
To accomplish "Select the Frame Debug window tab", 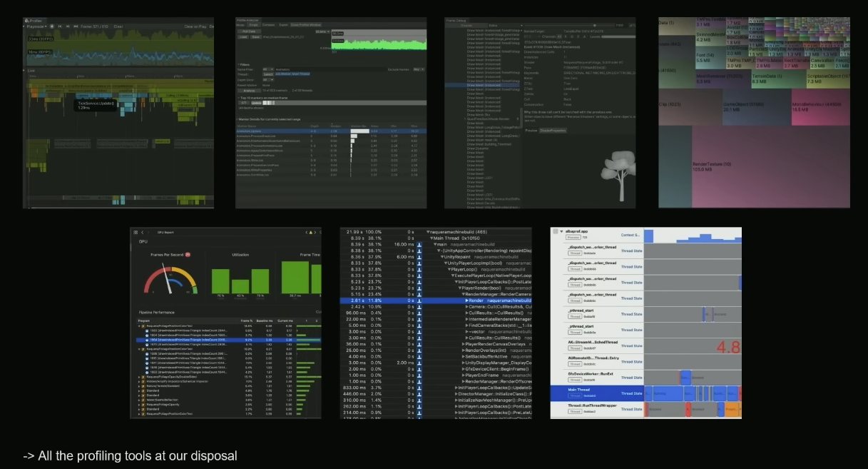I will 456,20.
